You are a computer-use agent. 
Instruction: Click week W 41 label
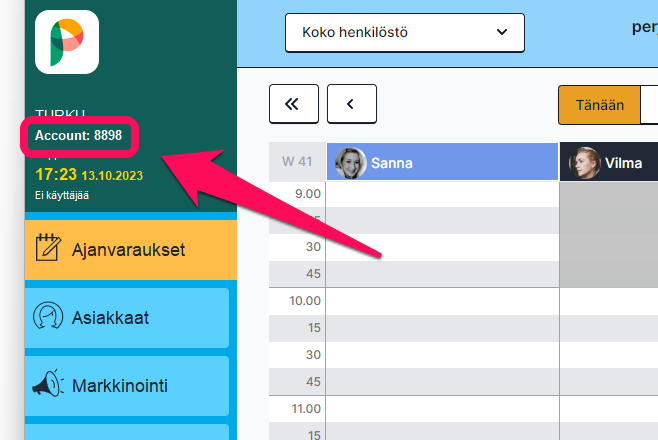(x=297, y=162)
